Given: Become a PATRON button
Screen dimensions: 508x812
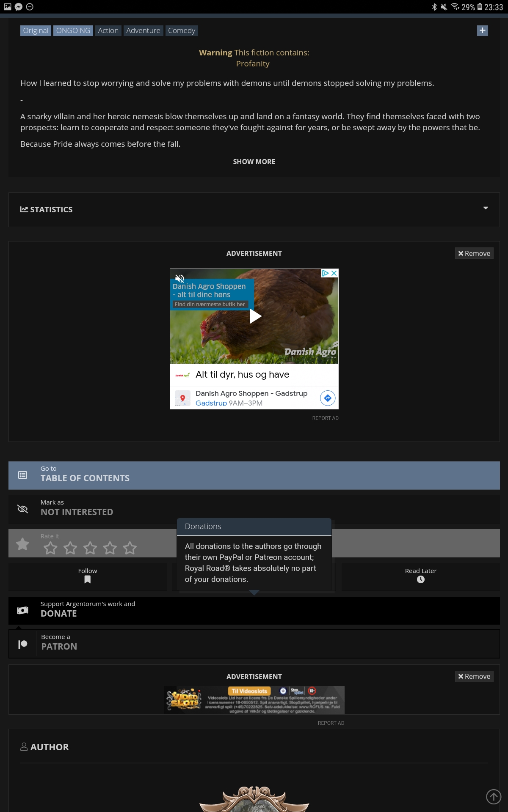Looking at the screenshot, I should (254, 644).
